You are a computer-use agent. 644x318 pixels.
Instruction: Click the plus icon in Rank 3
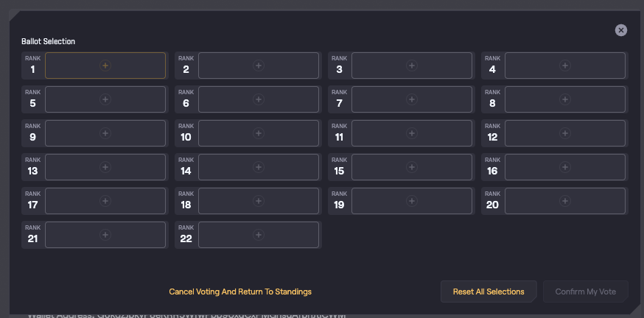[x=412, y=66]
